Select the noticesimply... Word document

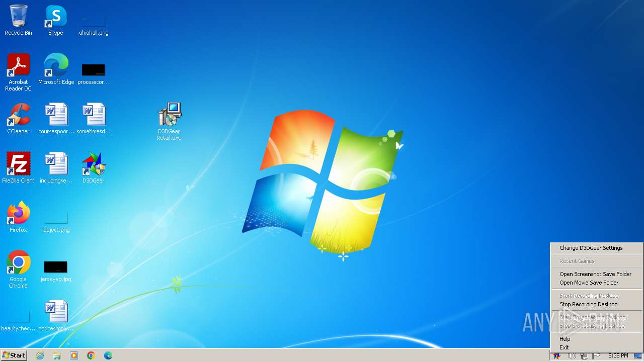pos(56,316)
